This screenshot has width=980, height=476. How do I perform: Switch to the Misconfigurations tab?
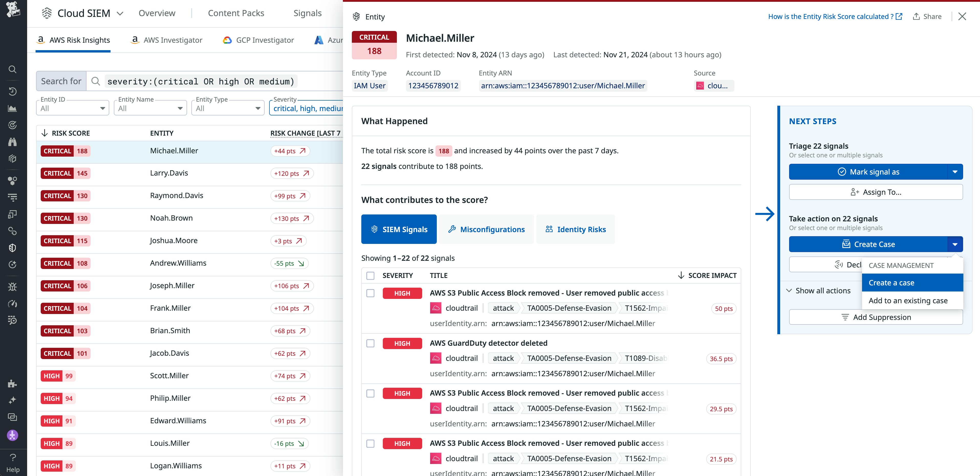point(486,230)
